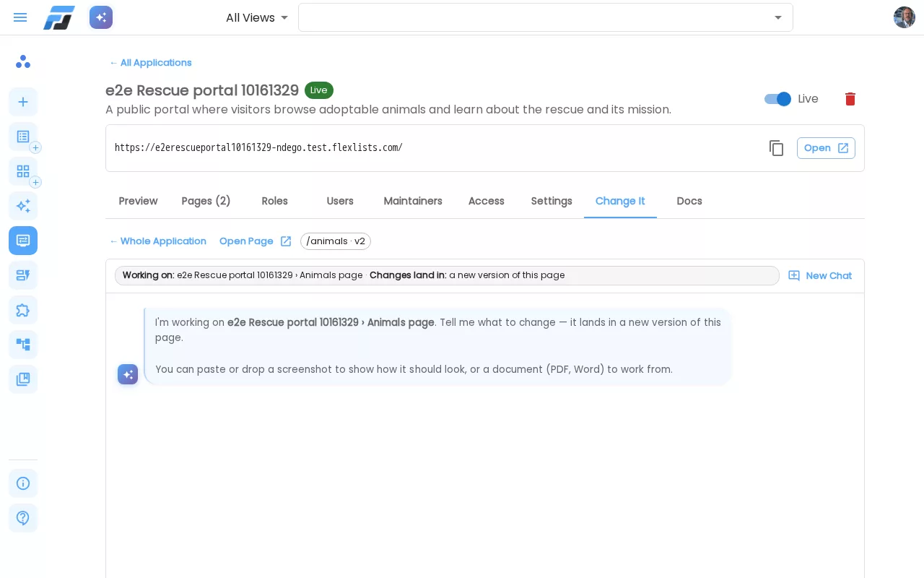This screenshot has height=578, width=924.
Task: Click the plus icon in the sidebar
Action: click(x=23, y=102)
